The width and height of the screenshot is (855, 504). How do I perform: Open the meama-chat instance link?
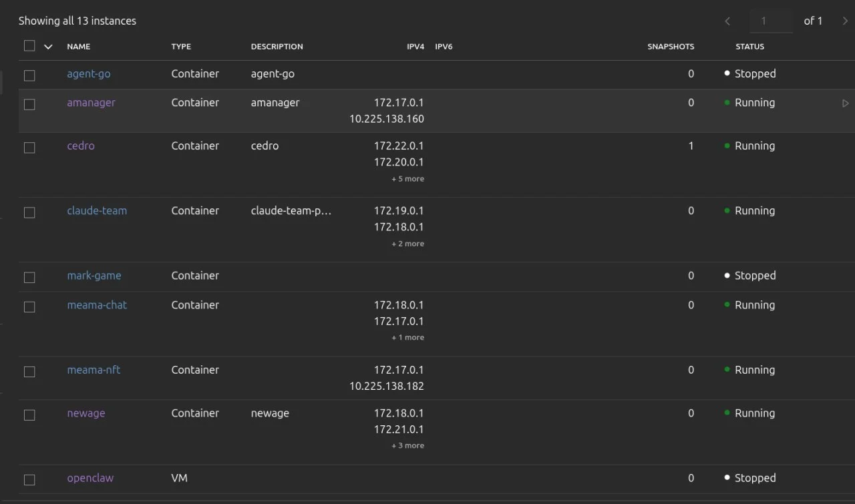tap(97, 305)
